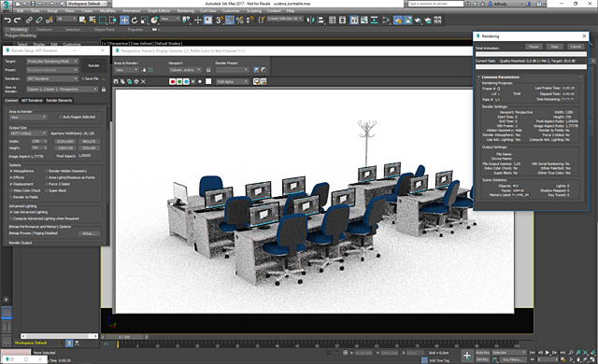Enable the Video Color Check checkbox
The height and width of the screenshot is (364, 598).
coord(11,190)
